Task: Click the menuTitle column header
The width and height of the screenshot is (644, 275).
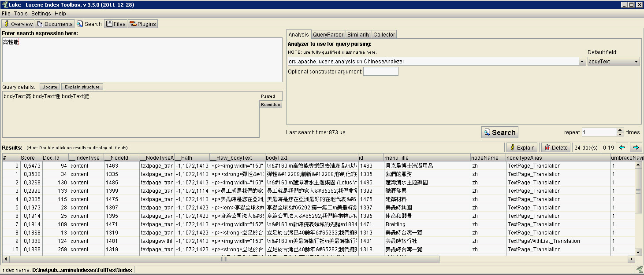Action: click(427, 158)
